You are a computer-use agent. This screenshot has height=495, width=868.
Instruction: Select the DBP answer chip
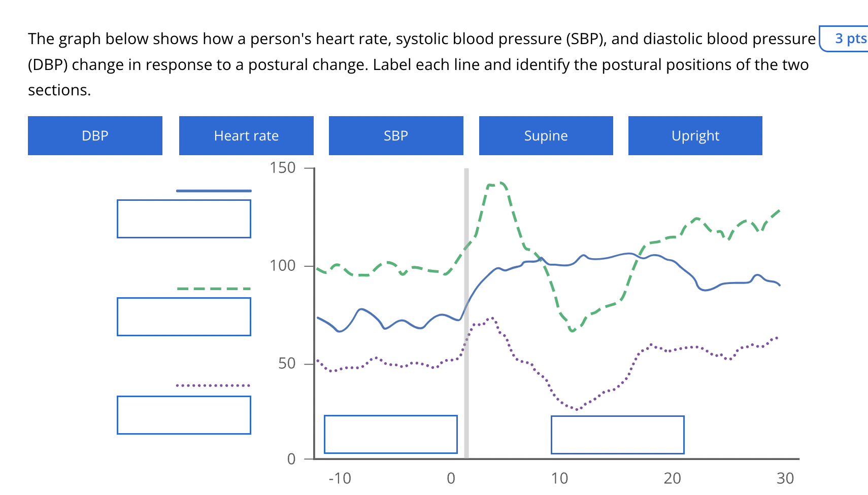click(94, 135)
